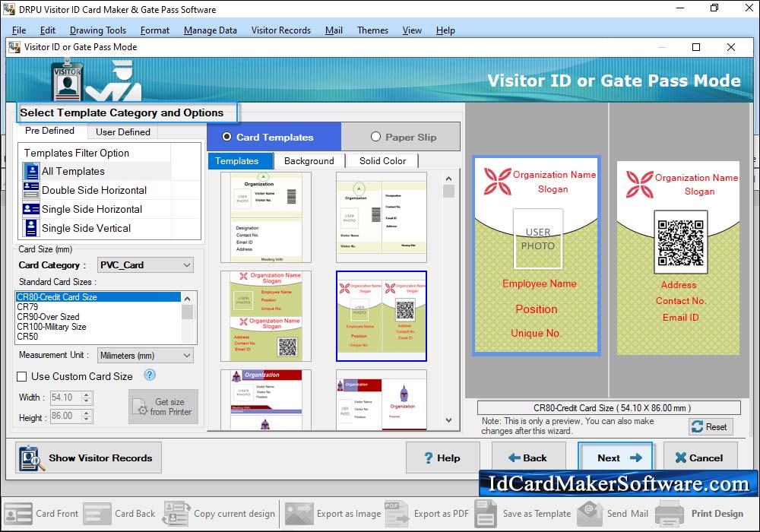Click Show Visitor Records button
The image size is (760, 532).
tap(88, 458)
